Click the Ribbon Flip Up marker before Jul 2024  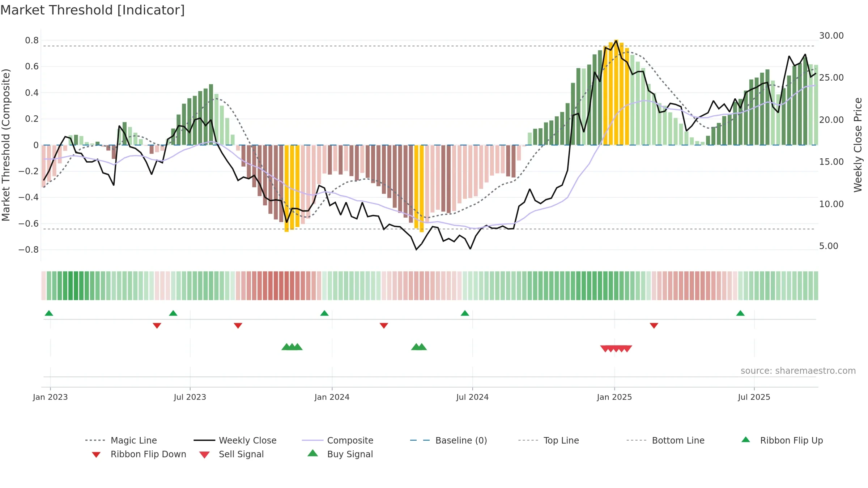coord(465,313)
